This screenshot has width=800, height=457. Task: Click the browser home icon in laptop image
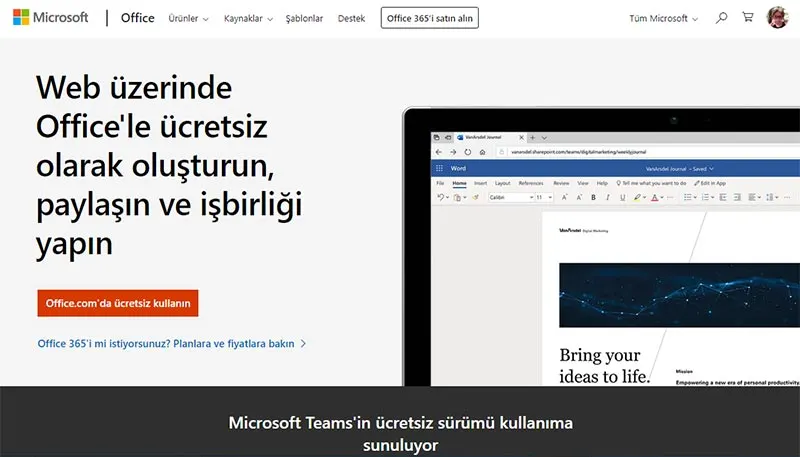click(483, 152)
